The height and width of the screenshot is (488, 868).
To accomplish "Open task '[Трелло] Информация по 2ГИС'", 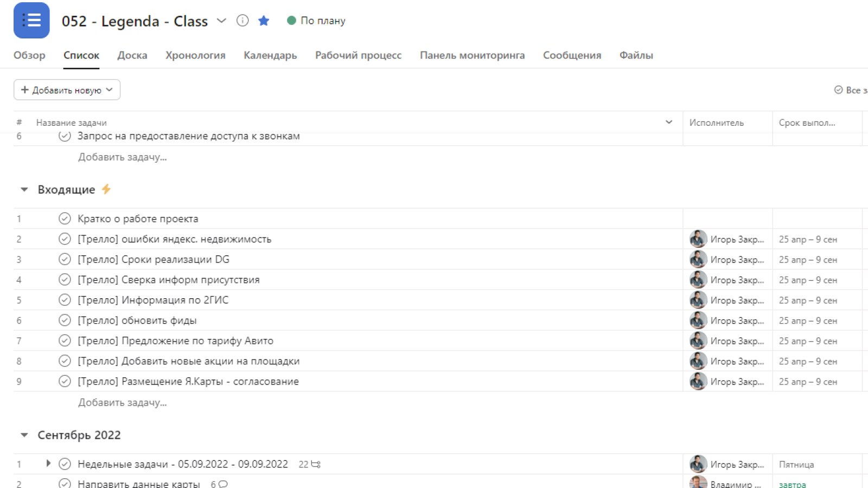I will 153,300.
